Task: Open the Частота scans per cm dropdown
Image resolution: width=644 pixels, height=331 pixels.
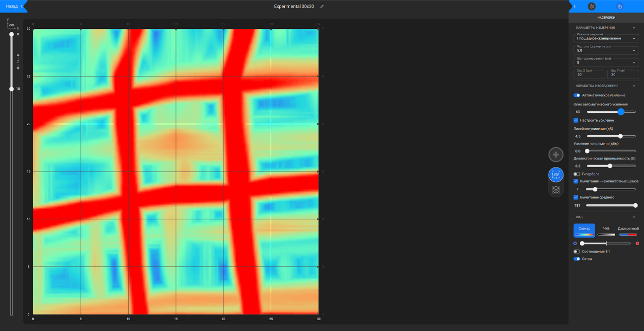Action: (x=605, y=50)
